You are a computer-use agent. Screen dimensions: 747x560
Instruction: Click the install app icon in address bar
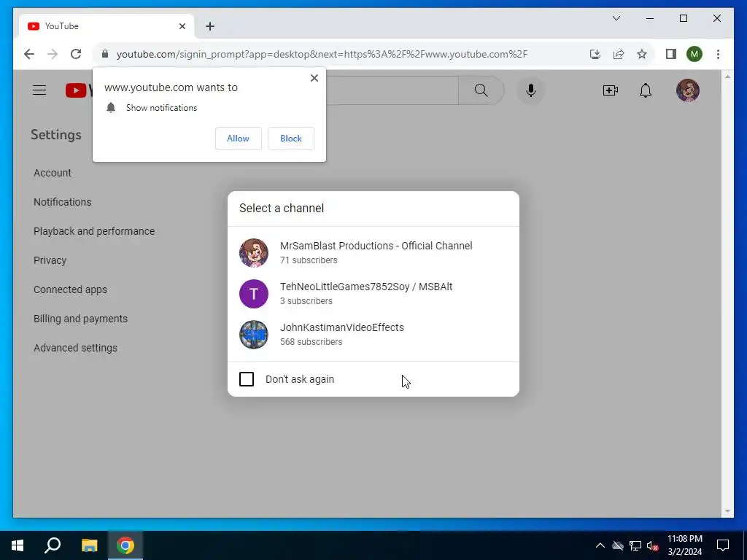click(595, 54)
